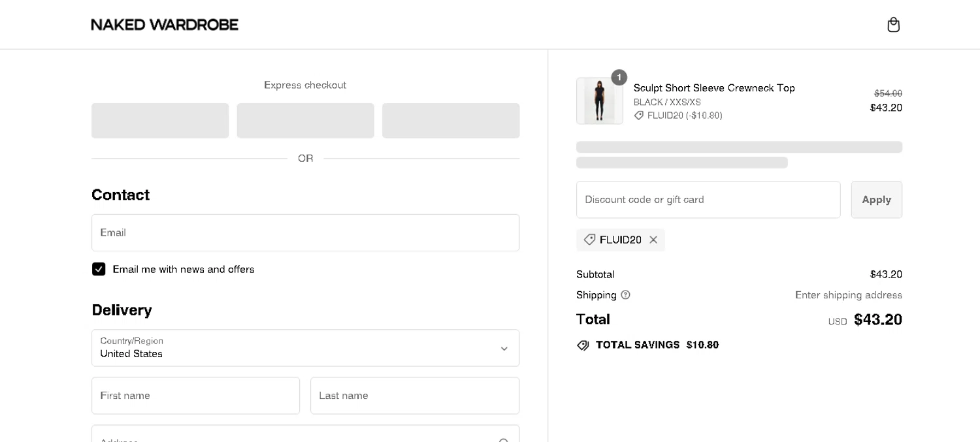Click the struck-through $54.00 price

pyautogui.click(x=888, y=93)
